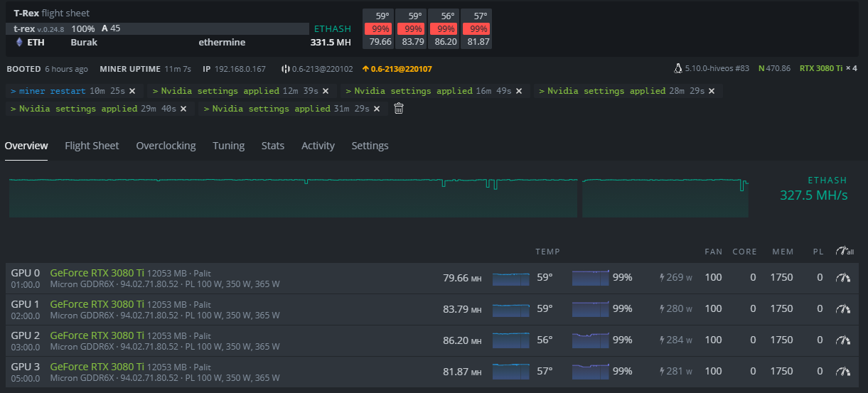This screenshot has height=393, width=868.
Task: Click the BOOTED 6 hours ago label
Action: [47, 69]
